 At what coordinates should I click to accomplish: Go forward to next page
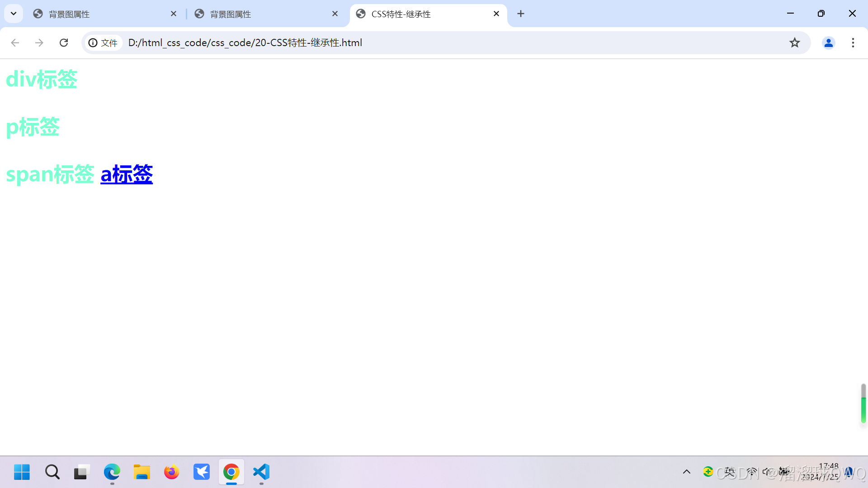(x=39, y=43)
